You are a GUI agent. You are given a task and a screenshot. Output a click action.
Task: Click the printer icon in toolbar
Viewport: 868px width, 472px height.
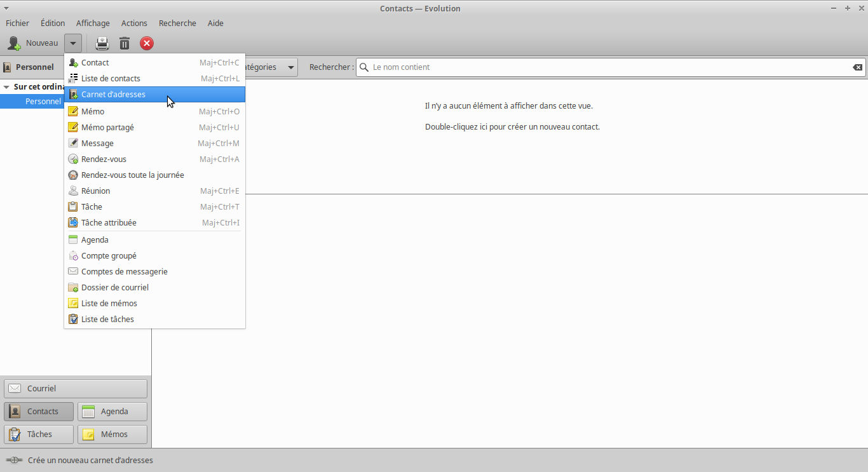(102, 43)
